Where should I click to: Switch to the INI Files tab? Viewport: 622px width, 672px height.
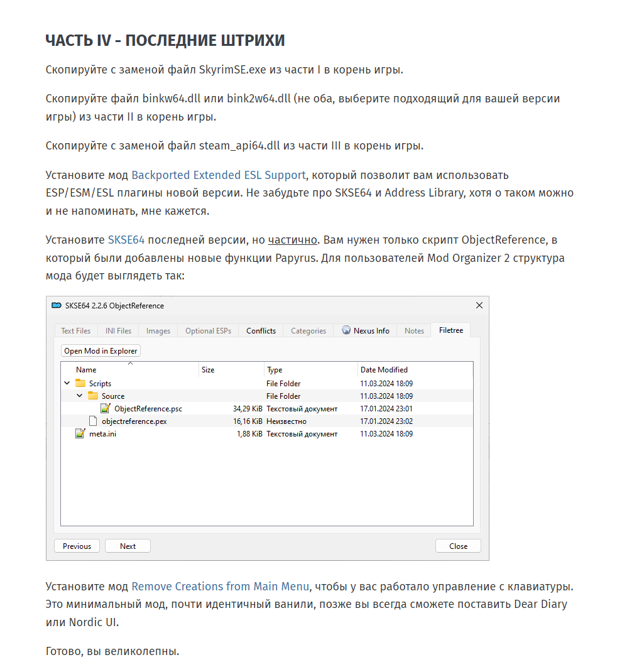118,331
